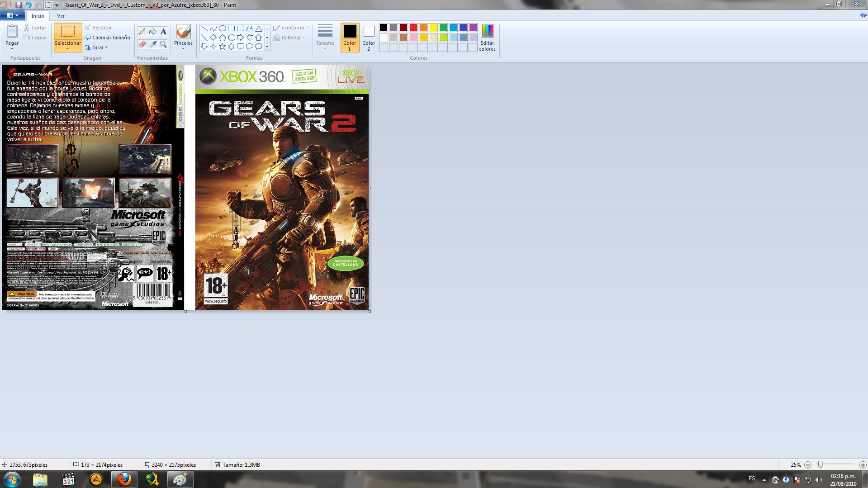Open the Paint help icon
This screenshot has height=488, width=868.
[x=863, y=15]
